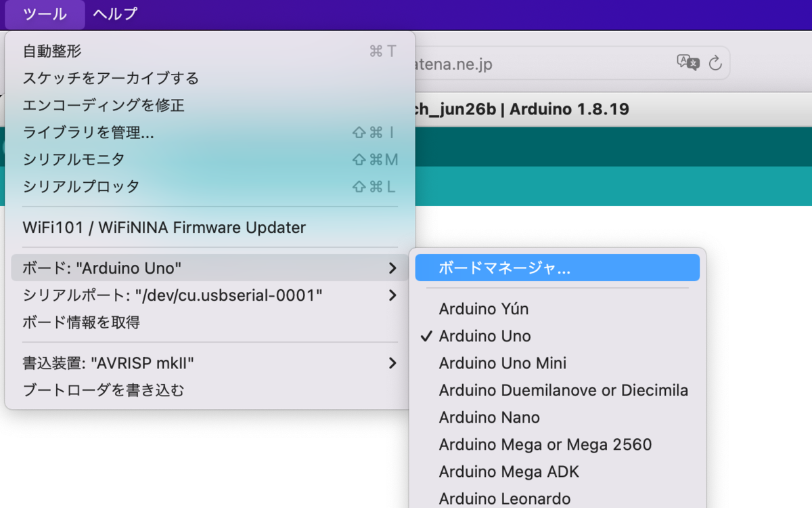
Task: Open ライブラリを管理...
Action: (x=210, y=133)
